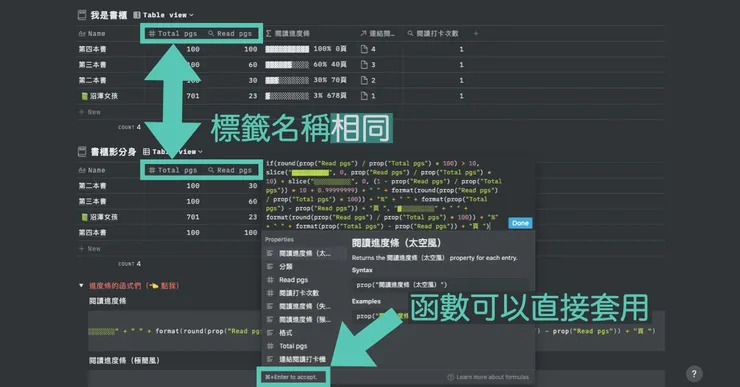Click COUNT 4 under 我是書櫃 table
740x387 pixels.
129,127
